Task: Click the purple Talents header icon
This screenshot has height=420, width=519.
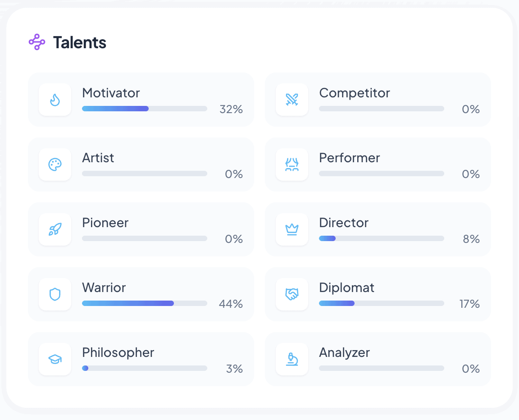Action: pos(37,42)
